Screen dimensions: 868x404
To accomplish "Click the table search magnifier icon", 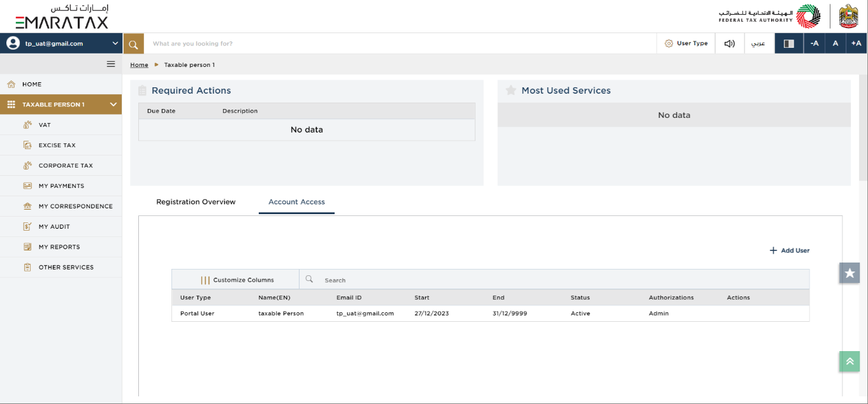I will (309, 279).
